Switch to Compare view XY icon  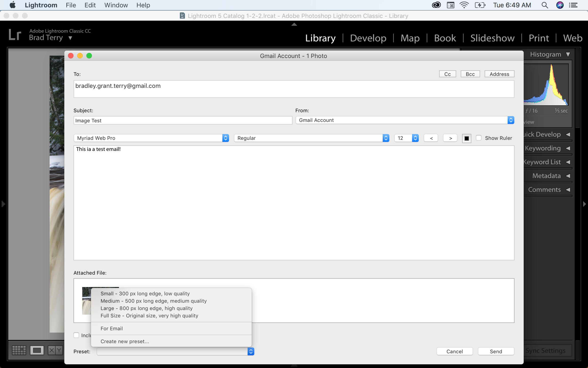click(55, 350)
